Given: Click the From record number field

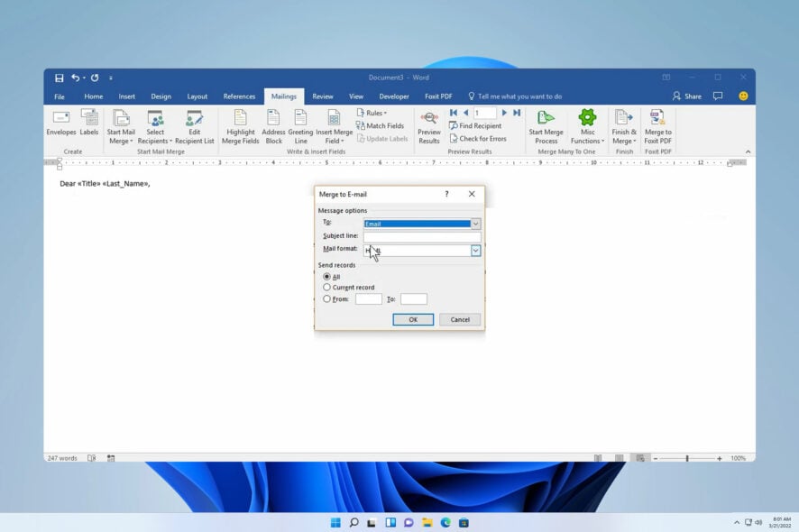Looking at the screenshot, I should [x=369, y=299].
